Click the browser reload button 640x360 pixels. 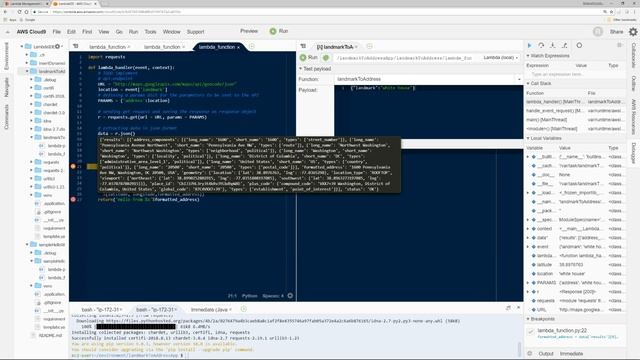click(x=19, y=12)
